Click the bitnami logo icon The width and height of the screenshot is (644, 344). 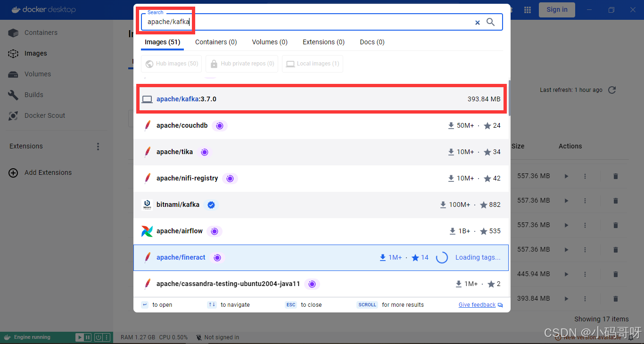coord(147,205)
